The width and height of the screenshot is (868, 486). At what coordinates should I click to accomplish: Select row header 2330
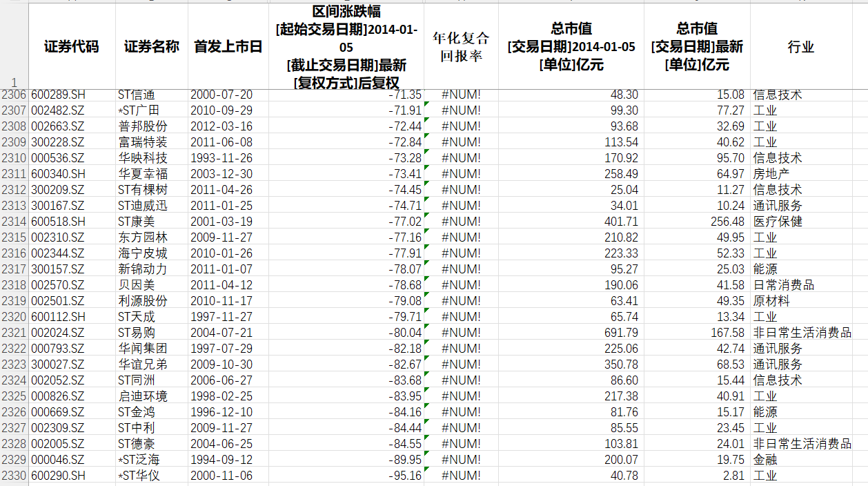pyautogui.click(x=14, y=476)
